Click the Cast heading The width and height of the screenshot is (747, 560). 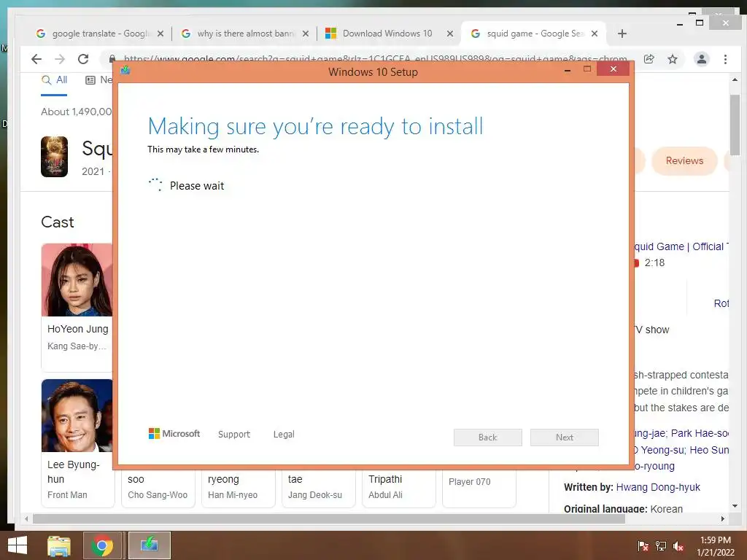point(57,222)
